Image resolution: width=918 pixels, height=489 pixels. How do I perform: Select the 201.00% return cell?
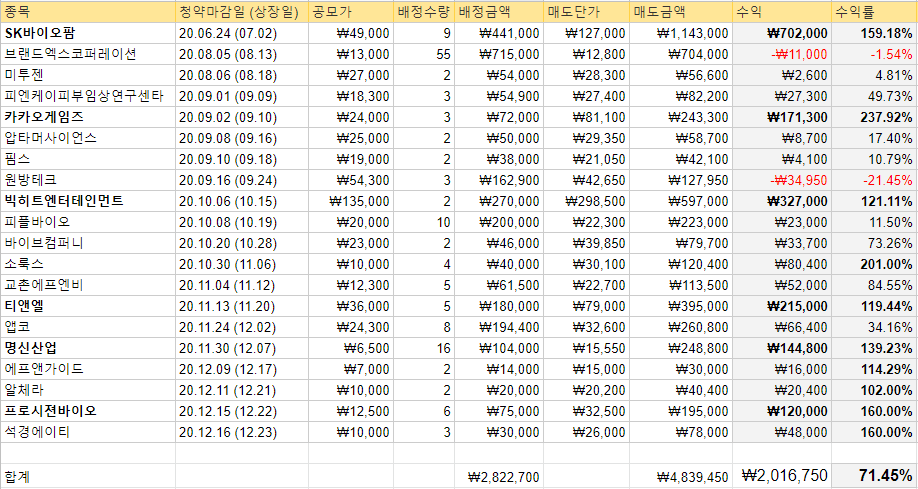pos(874,264)
